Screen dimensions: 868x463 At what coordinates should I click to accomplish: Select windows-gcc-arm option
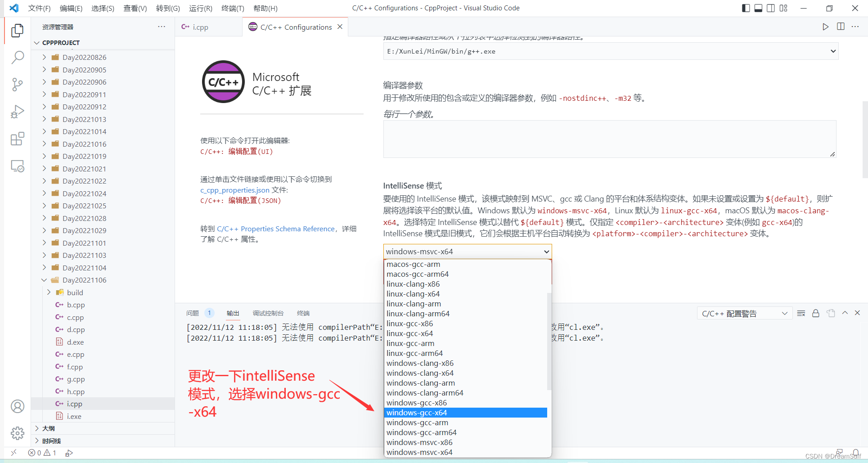coord(466,423)
